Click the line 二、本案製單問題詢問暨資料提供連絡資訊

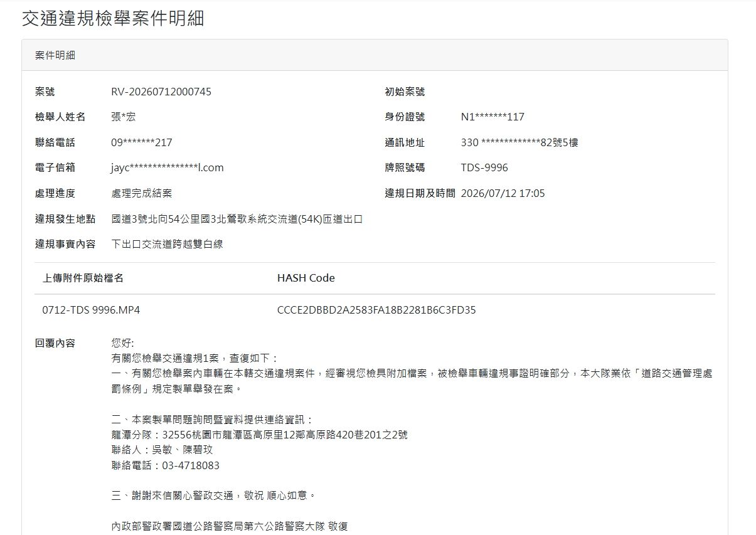[x=212, y=420]
